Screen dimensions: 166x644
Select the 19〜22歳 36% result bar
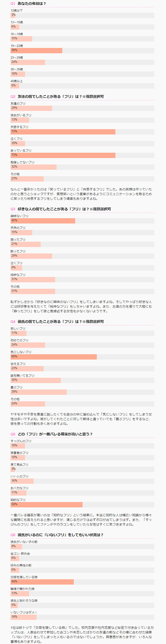[82, 51]
